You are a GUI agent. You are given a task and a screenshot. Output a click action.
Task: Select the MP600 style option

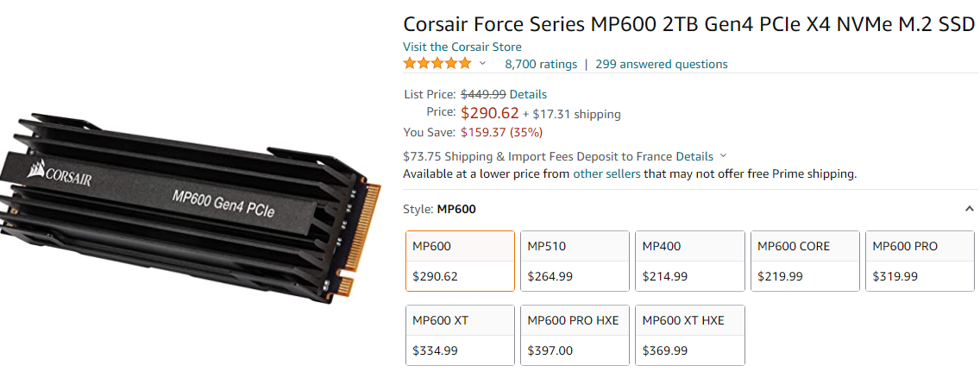point(460,262)
